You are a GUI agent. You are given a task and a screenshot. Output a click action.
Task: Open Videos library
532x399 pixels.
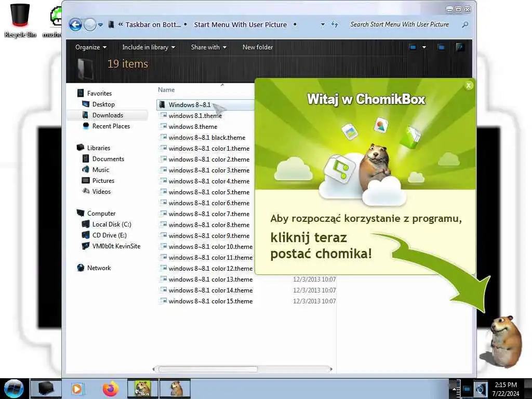click(x=101, y=191)
